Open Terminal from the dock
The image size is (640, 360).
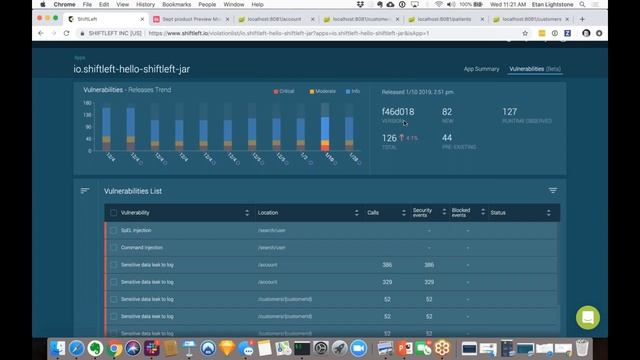tap(302, 349)
